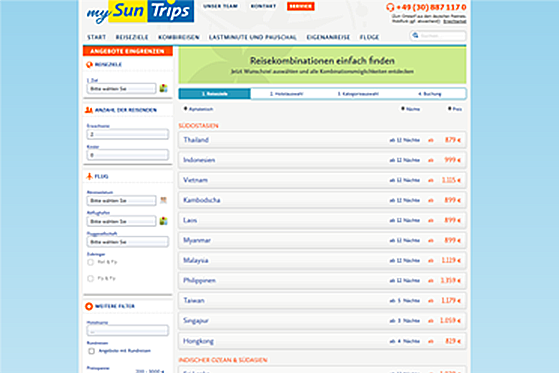Click the airplane icon by Flug heading

(89, 176)
